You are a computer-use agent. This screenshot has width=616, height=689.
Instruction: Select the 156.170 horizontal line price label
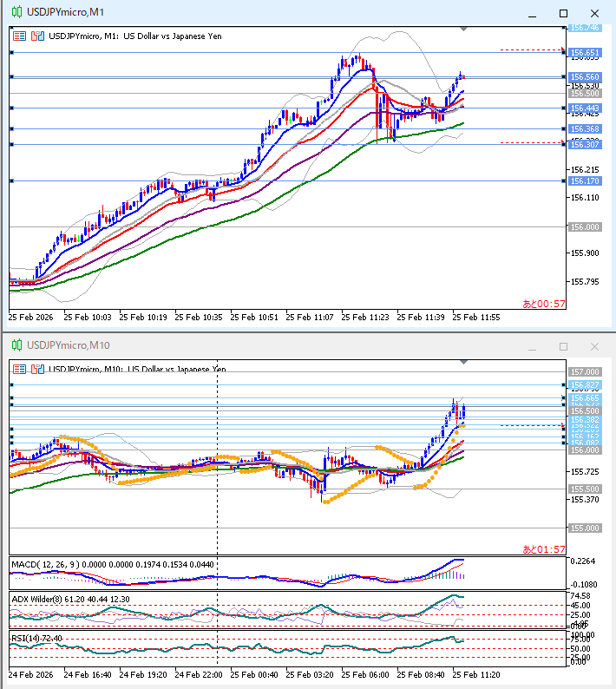click(x=586, y=181)
